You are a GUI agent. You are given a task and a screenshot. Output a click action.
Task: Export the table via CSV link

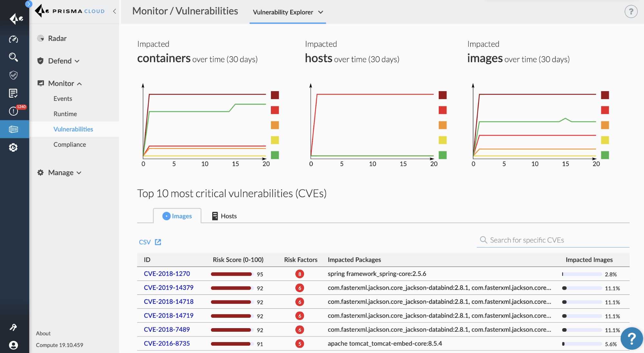(145, 242)
